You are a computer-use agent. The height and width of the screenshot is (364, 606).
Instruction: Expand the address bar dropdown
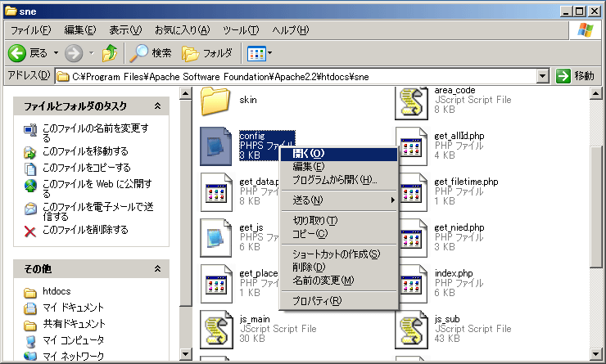point(543,76)
